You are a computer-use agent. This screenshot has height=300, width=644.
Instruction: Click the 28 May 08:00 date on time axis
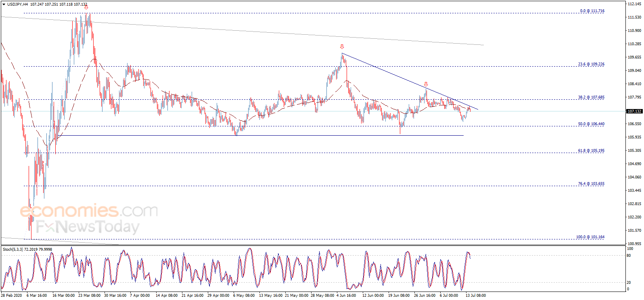pyautogui.click(x=322, y=295)
